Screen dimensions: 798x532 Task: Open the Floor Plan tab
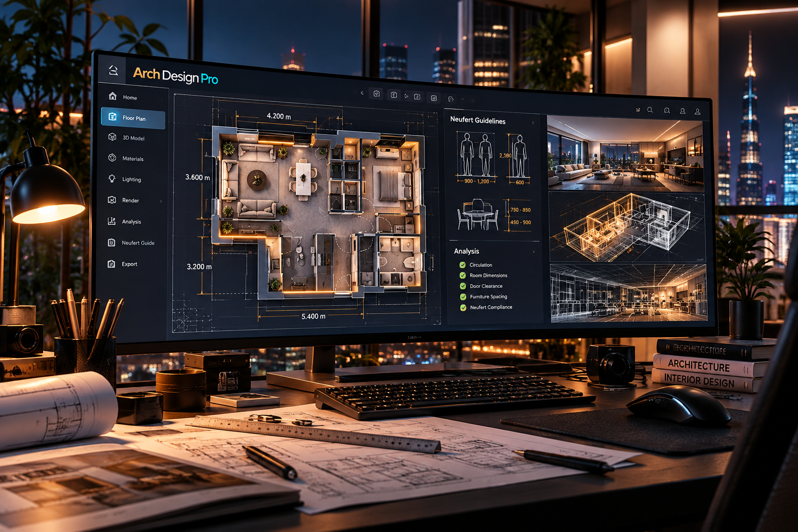click(133, 118)
